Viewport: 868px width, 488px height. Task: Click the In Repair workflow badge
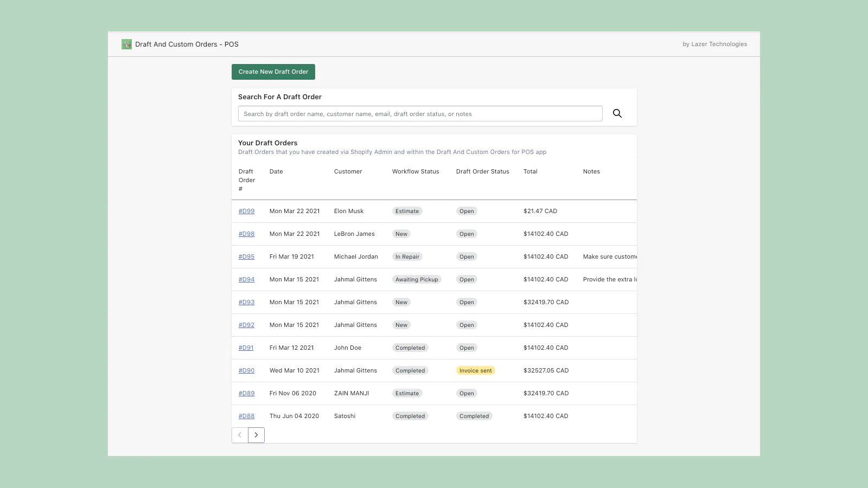(407, 257)
